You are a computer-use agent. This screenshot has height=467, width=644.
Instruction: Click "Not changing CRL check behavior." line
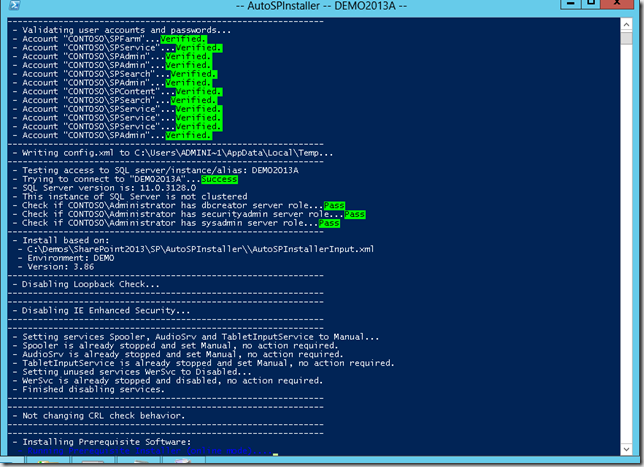pos(99,416)
